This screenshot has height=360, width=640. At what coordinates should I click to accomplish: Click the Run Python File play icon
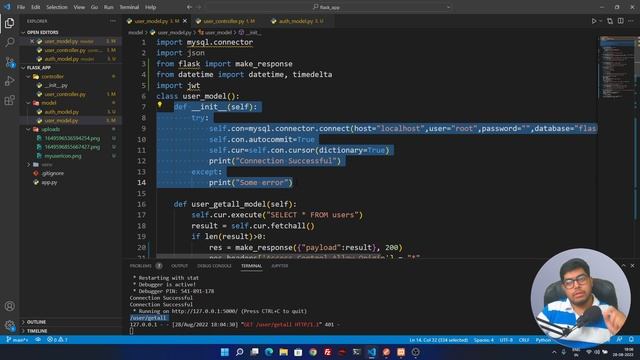pyautogui.click(x=594, y=21)
